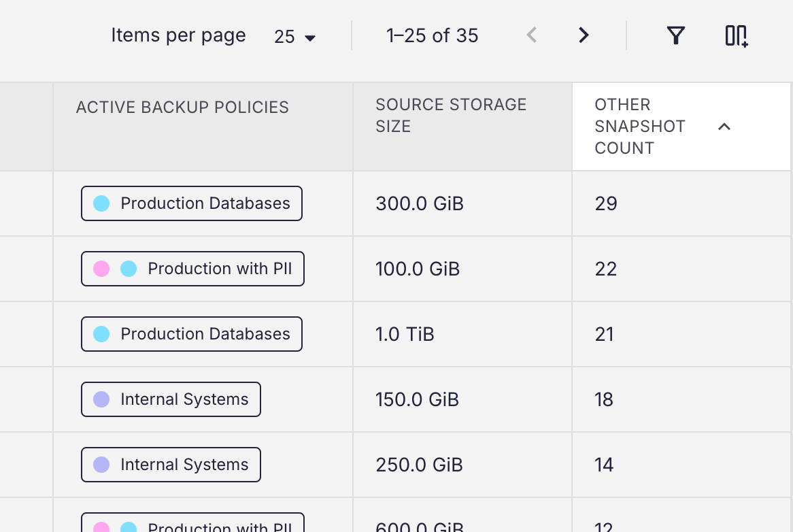Click the blue dot on first Production Databases
Viewport: 793px width, 532px height.
101,203
